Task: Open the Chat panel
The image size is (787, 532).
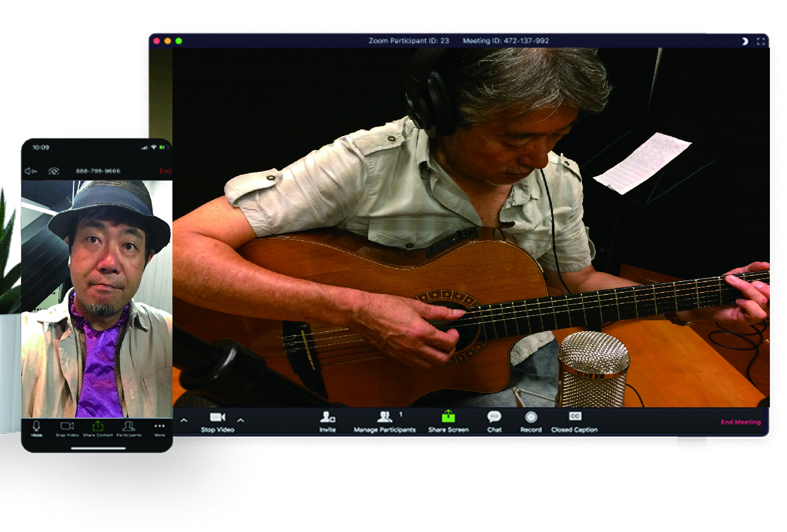Action: 494,422
